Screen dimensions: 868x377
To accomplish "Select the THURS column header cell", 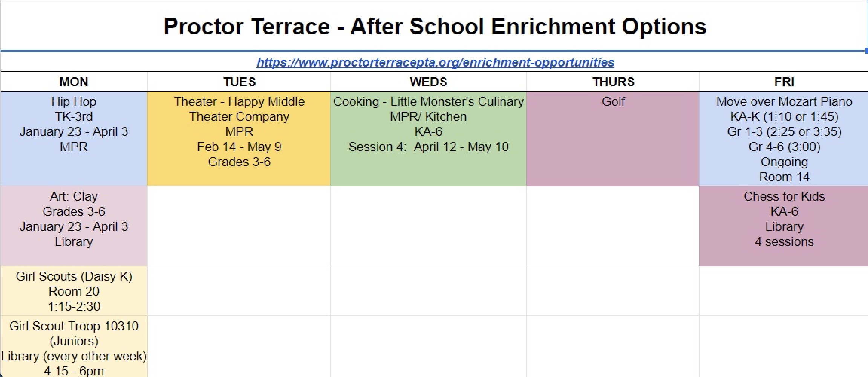I will coord(613,82).
